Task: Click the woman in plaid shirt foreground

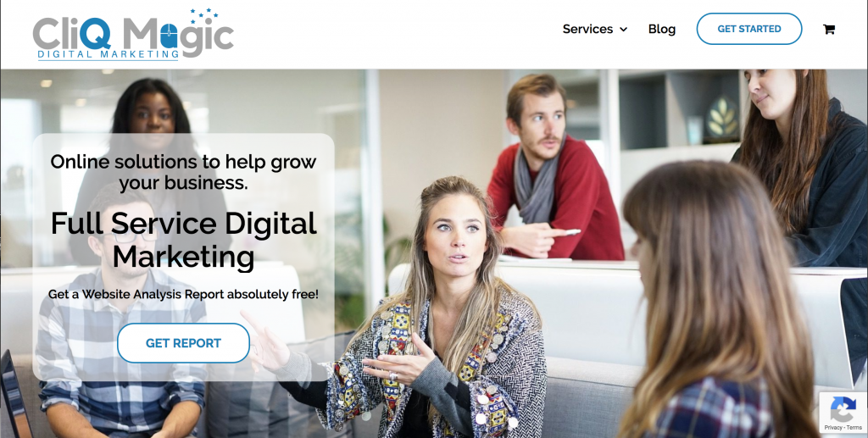Action: pyautogui.click(x=714, y=310)
